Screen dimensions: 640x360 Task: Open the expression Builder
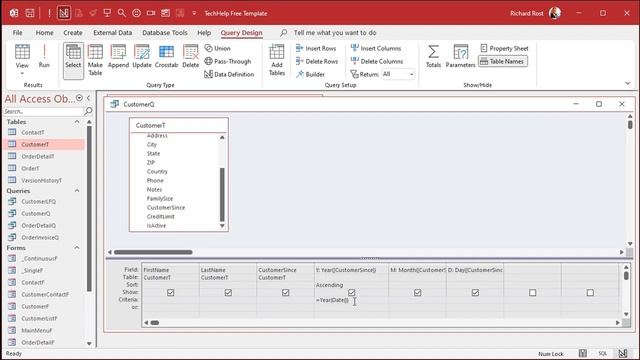click(310, 74)
